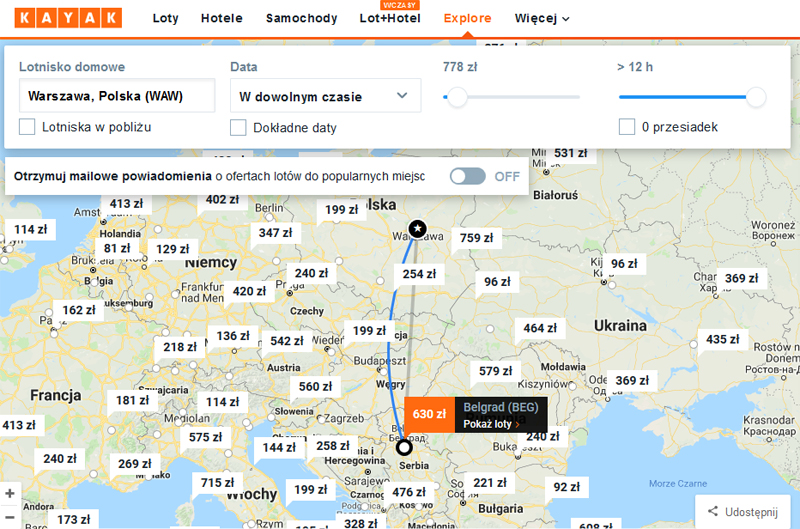800x529 pixels.
Task: Select the 221 zł price marker
Action: [x=490, y=483]
